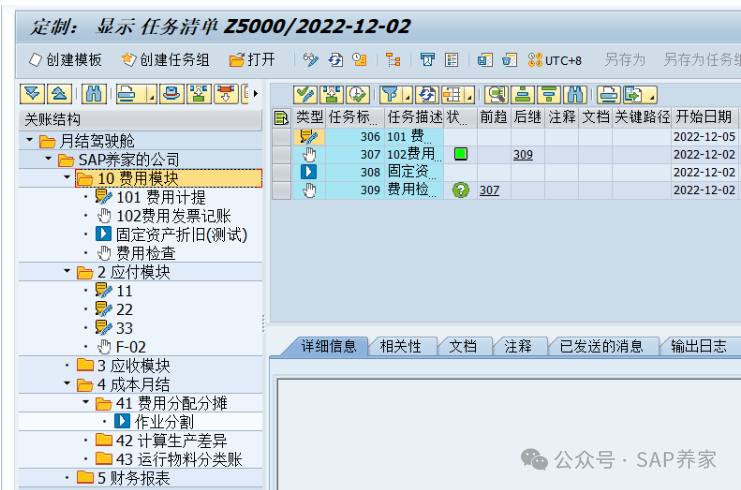Open the export dropdown arrow in task toolbar
Screen dimensions: 741x490
pos(651,97)
